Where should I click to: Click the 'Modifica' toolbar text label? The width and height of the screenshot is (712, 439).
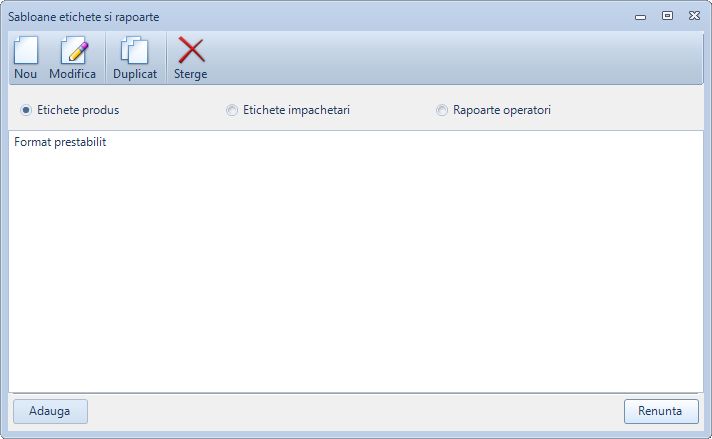click(73, 74)
